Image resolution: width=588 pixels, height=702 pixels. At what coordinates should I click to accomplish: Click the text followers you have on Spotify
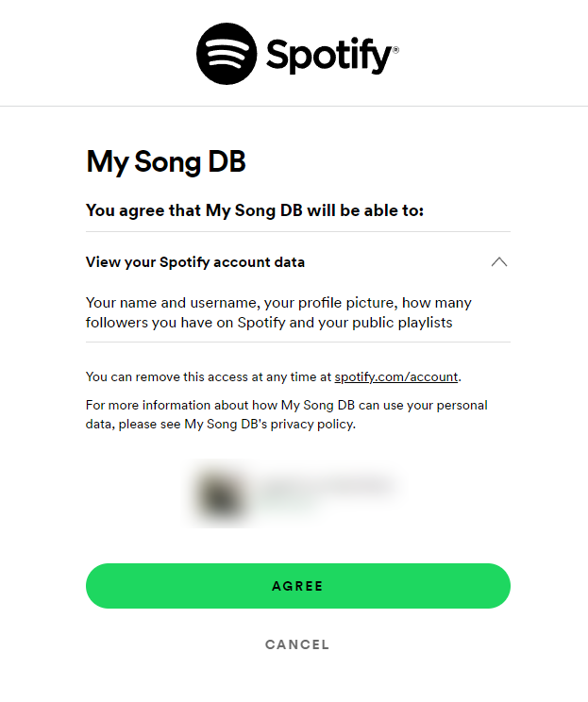[x=185, y=323]
